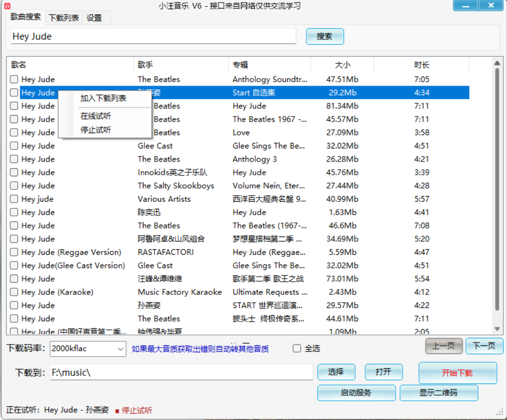This screenshot has width=507, height=420.
Task: Click the red stop square icon in status bar
Action: coord(117,411)
